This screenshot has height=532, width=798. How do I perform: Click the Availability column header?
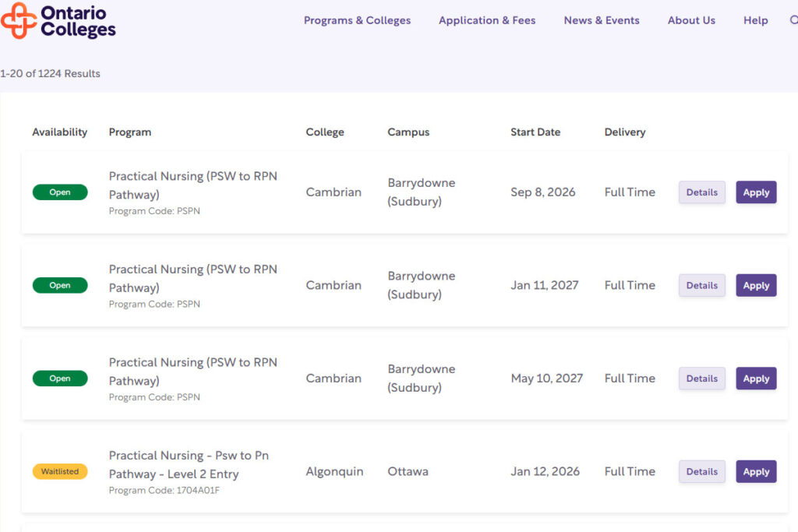(60, 132)
